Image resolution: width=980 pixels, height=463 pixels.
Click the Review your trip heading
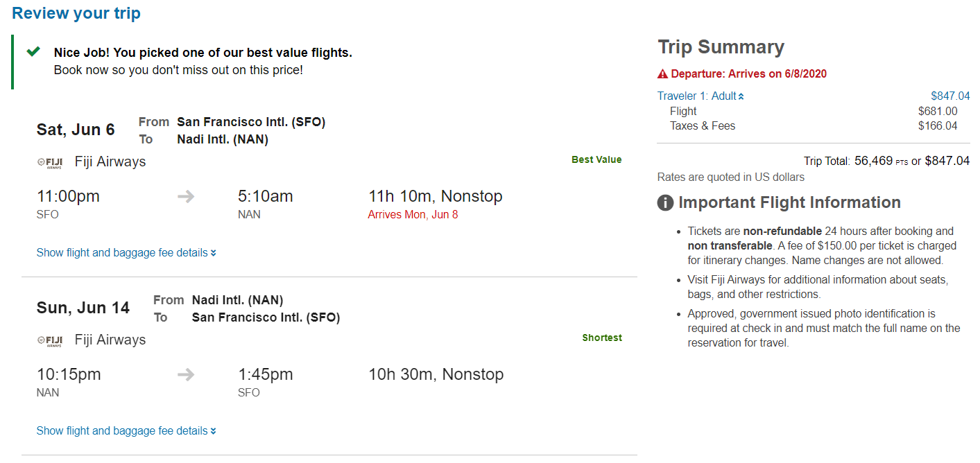point(76,13)
